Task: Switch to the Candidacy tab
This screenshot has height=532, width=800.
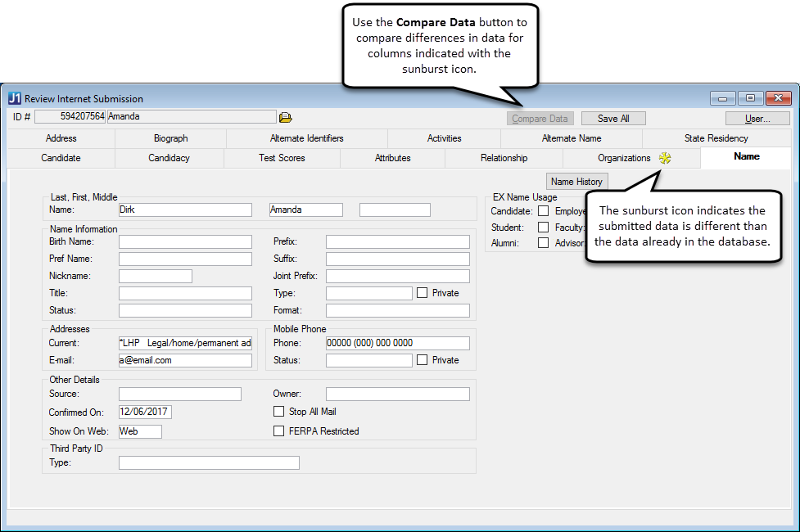Action: [169, 158]
